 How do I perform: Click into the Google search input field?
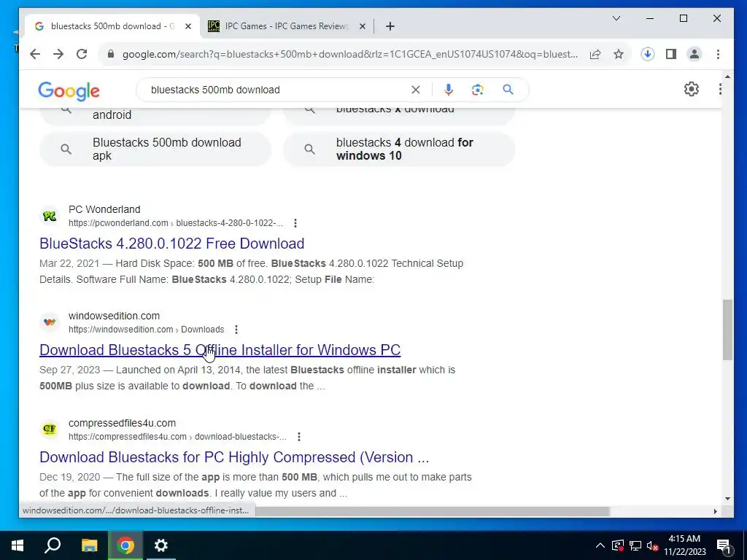(x=276, y=90)
